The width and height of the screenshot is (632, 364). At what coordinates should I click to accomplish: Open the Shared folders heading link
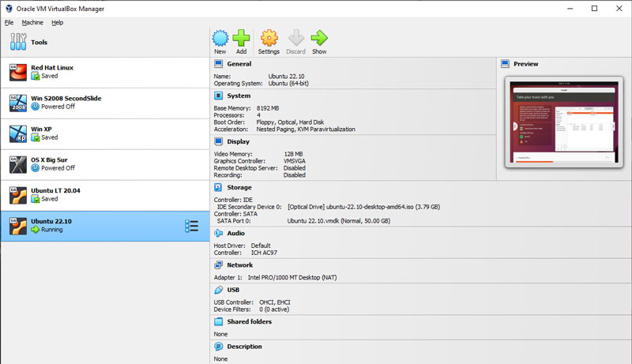(x=249, y=321)
